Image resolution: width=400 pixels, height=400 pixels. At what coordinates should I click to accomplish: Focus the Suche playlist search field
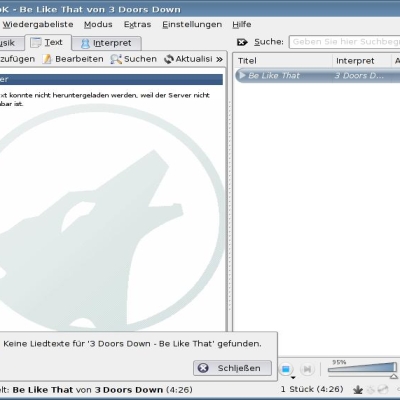(344, 42)
